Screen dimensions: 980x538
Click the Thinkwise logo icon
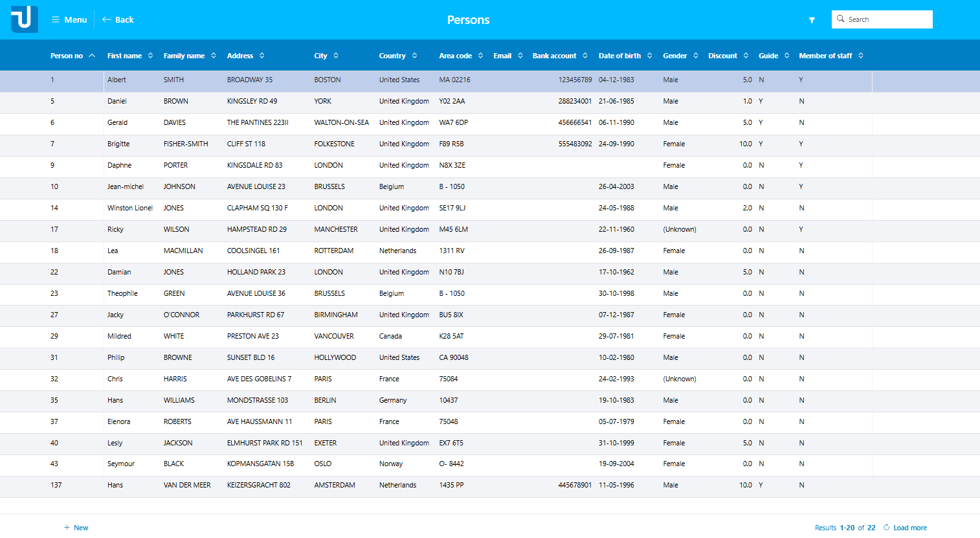tap(24, 19)
